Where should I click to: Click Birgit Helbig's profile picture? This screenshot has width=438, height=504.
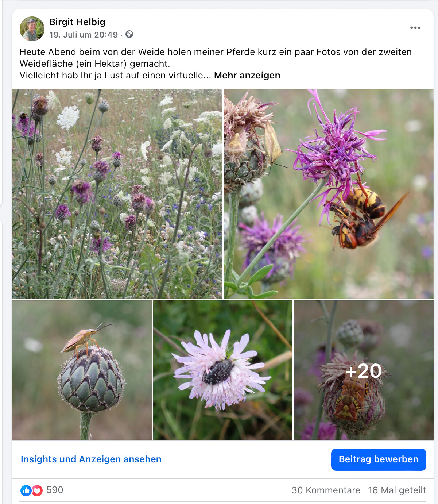click(32, 28)
